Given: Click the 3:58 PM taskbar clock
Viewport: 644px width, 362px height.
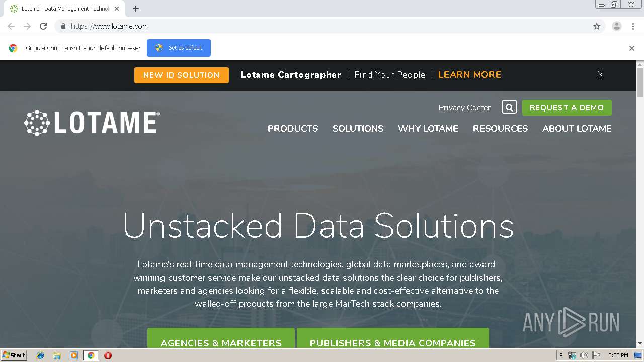Looking at the screenshot, I should pos(618,355).
